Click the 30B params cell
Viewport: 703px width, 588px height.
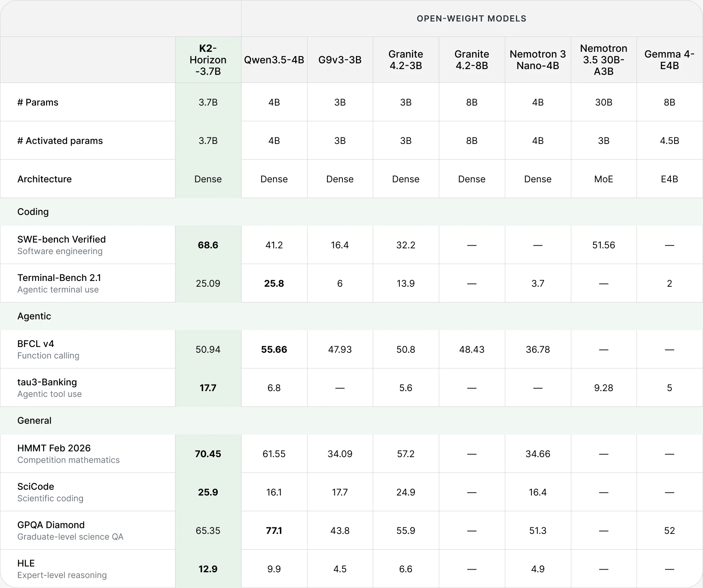[x=604, y=102]
